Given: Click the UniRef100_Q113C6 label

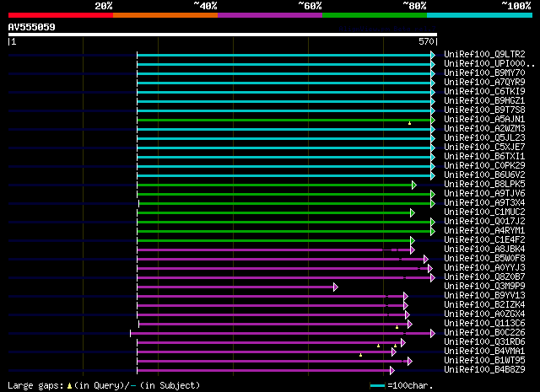Looking at the screenshot, I should tap(484, 324).
